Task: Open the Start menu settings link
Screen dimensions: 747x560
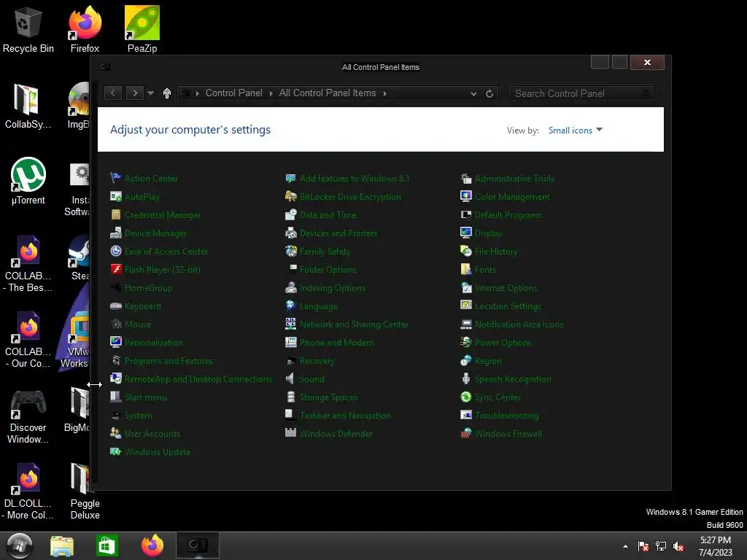Action: (x=145, y=397)
